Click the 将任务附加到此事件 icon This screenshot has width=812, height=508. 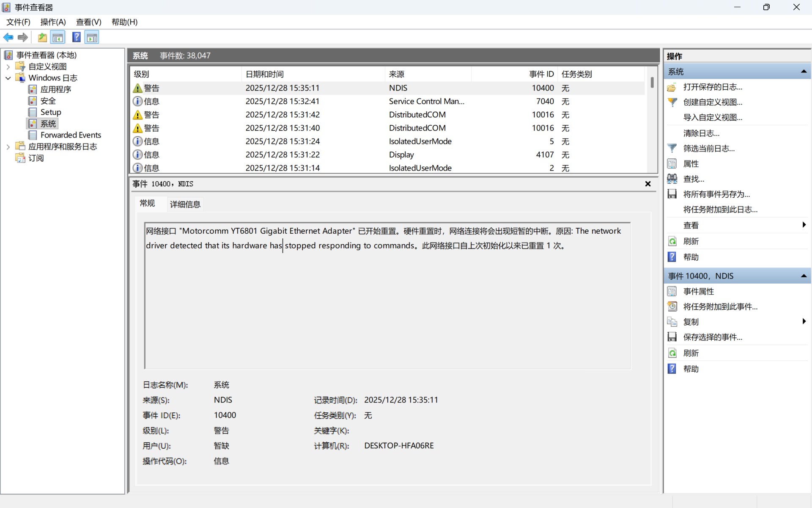pos(672,306)
